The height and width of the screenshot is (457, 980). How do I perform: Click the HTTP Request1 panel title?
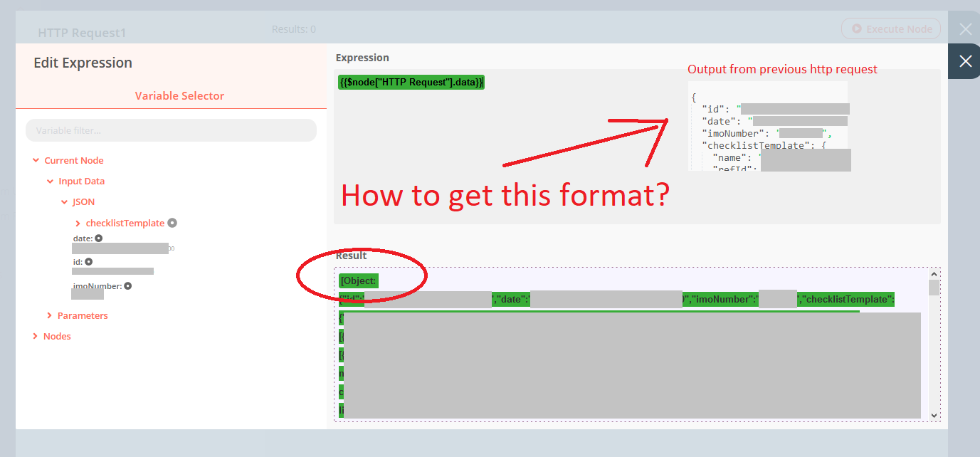point(82,33)
